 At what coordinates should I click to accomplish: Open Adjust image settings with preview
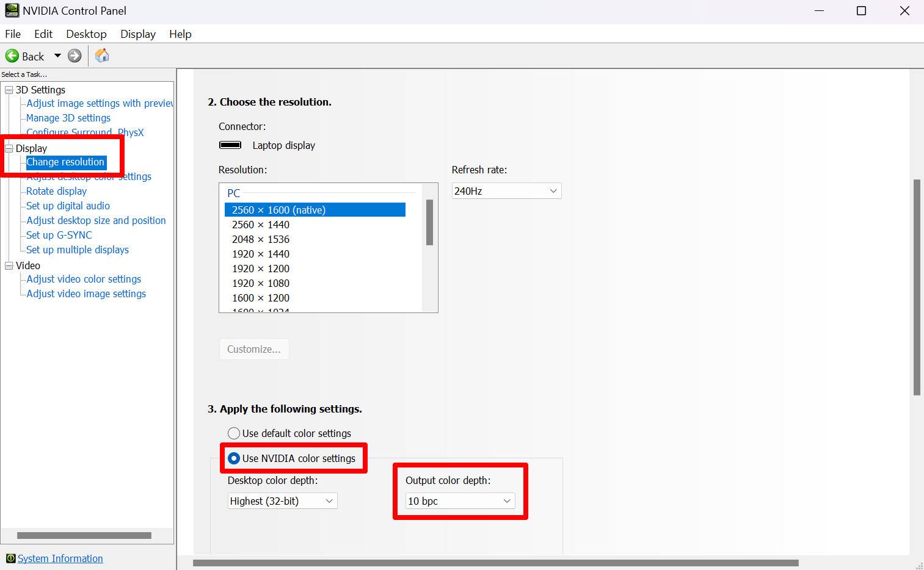click(100, 103)
